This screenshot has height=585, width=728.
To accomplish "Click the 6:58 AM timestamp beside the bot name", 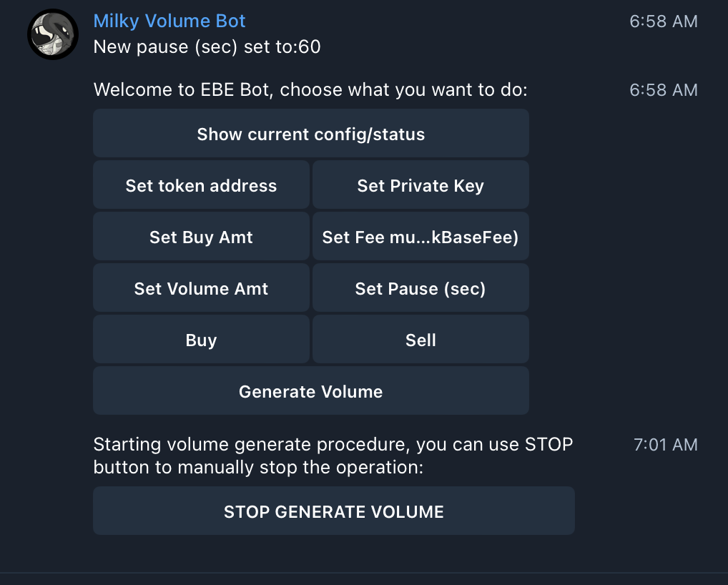I will point(663,21).
